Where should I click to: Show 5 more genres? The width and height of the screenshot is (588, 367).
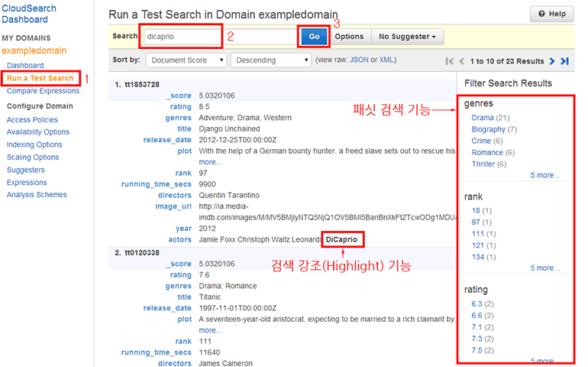tap(544, 175)
